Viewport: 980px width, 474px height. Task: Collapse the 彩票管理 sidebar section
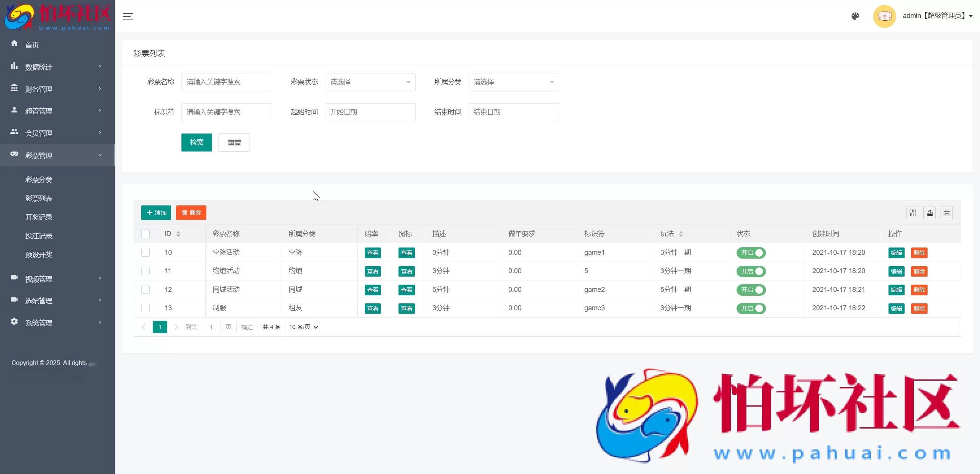click(x=57, y=155)
